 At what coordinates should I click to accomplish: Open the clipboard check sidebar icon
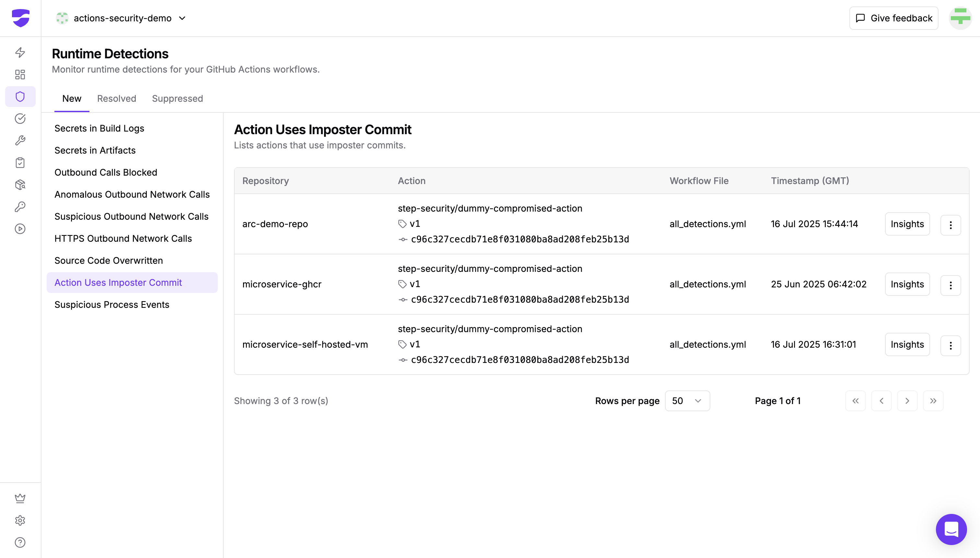[20, 163]
